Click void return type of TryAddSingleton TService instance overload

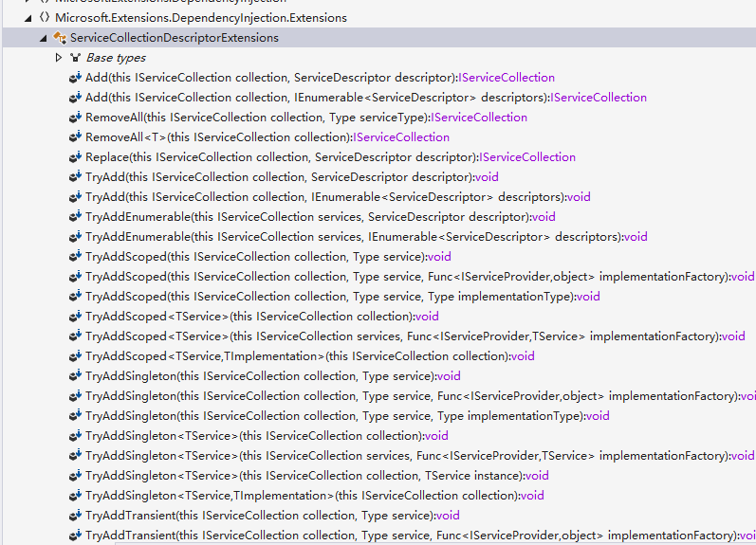tap(537, 476)
